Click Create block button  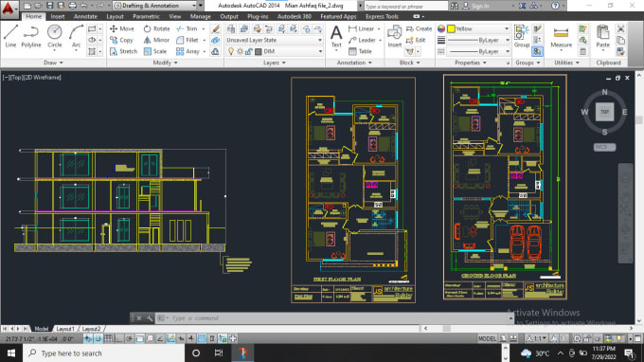tap(419, 28)
